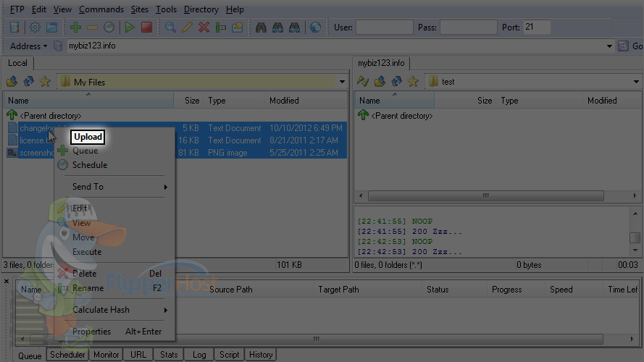Open Properties from the context menu
644x362 pixels.
(91, 332)
